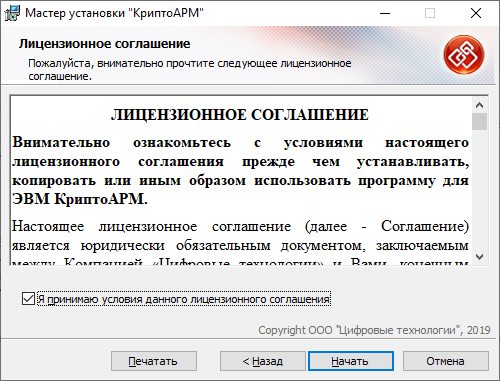
Task: Click the license text scroll up arrow
Action: point(479,105)
